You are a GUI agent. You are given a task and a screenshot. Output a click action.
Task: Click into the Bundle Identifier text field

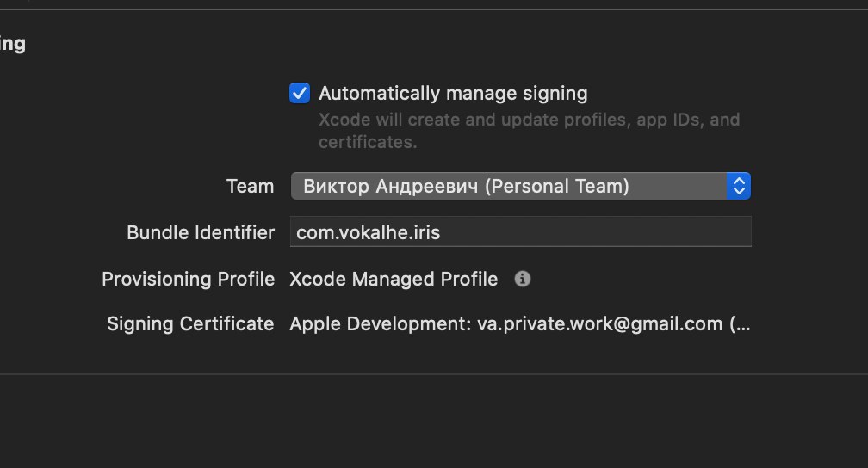click(x=520, y=231)
